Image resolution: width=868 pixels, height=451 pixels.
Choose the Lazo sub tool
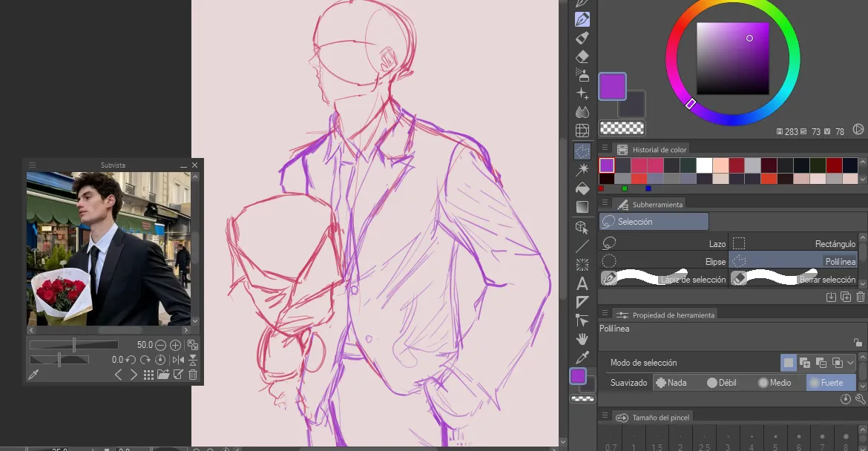(x=663, y=243)
